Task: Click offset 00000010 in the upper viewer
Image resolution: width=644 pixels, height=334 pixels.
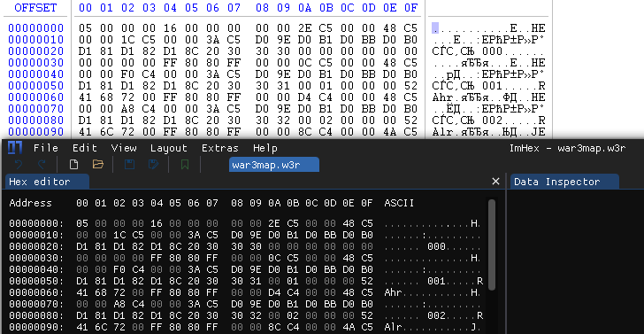Action: (36, 40)
